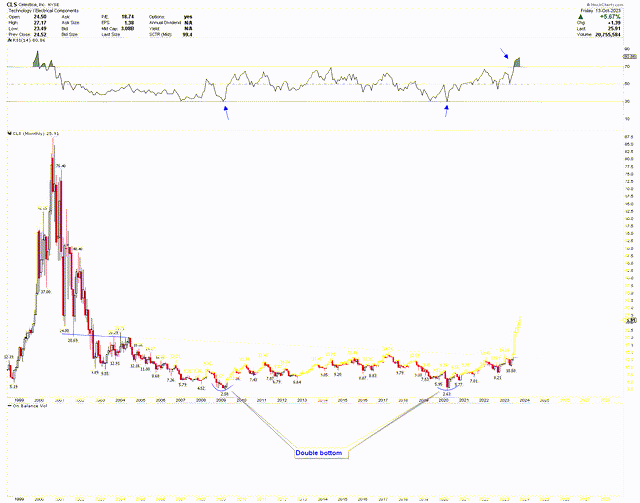Click the Prev Close value 24.52
The width and height of the screenshot is (640, 503).
point(40,35)
